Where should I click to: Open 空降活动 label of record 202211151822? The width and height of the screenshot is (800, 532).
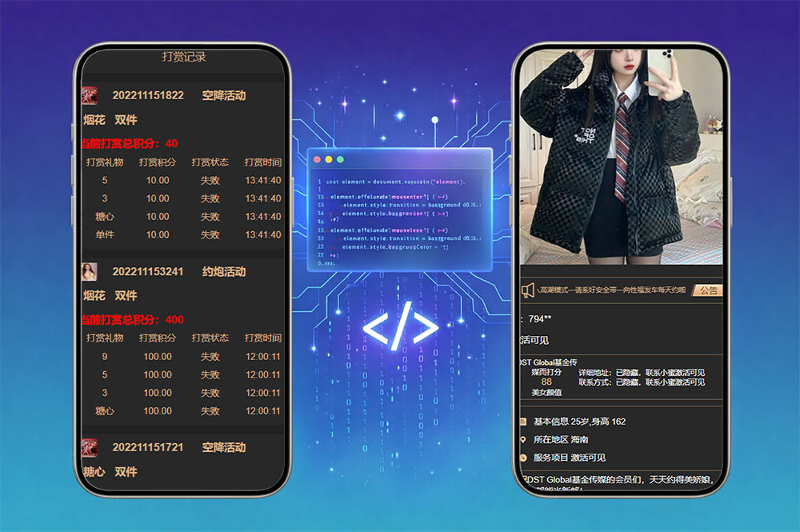224,95
